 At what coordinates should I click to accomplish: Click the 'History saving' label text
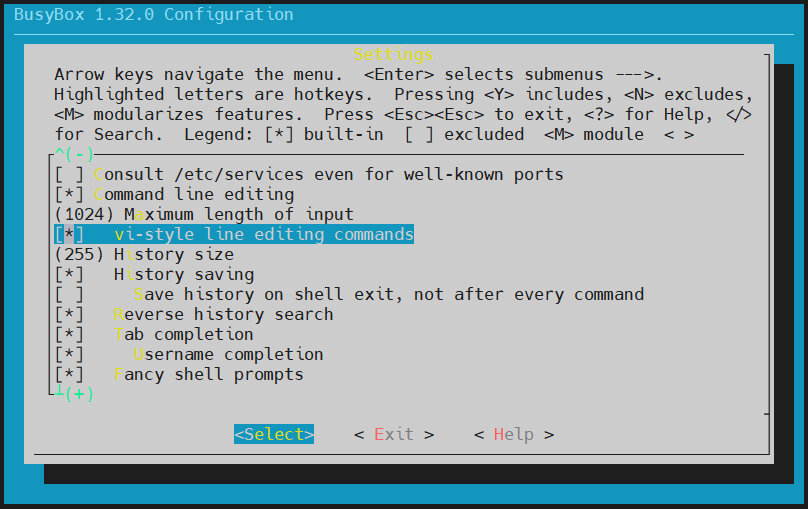pos(184,275)
